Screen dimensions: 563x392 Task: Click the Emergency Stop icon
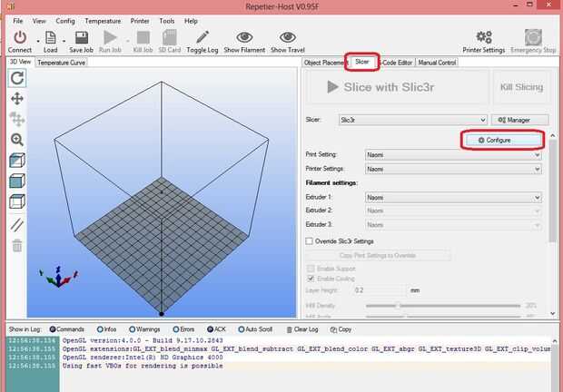[533, 37]
